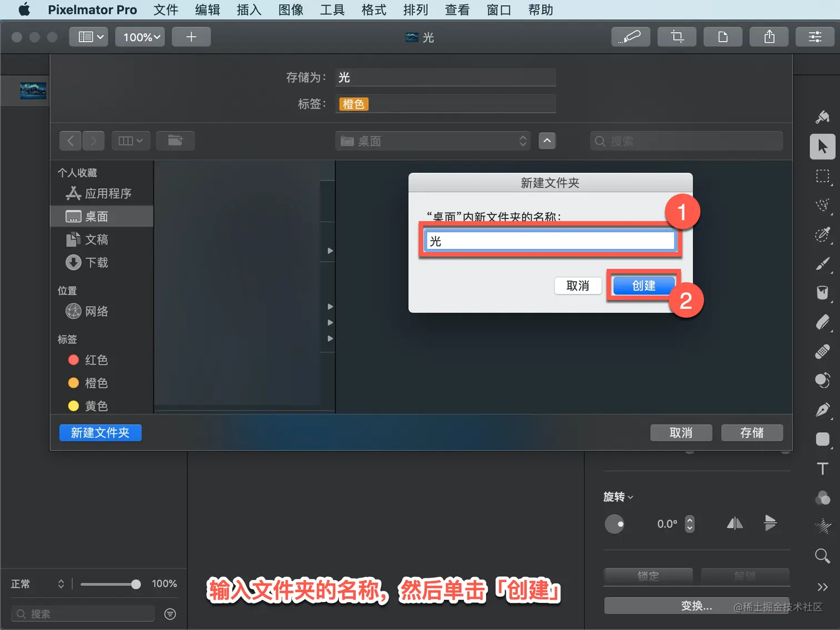Select the Arrange arrow tool
The width and height of the screenshot is (840, 630).
tap(823, 147)
